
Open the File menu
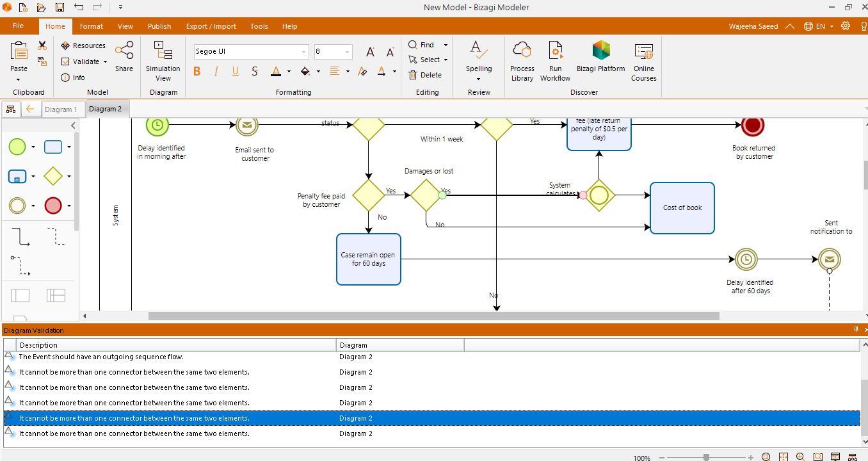18,26
